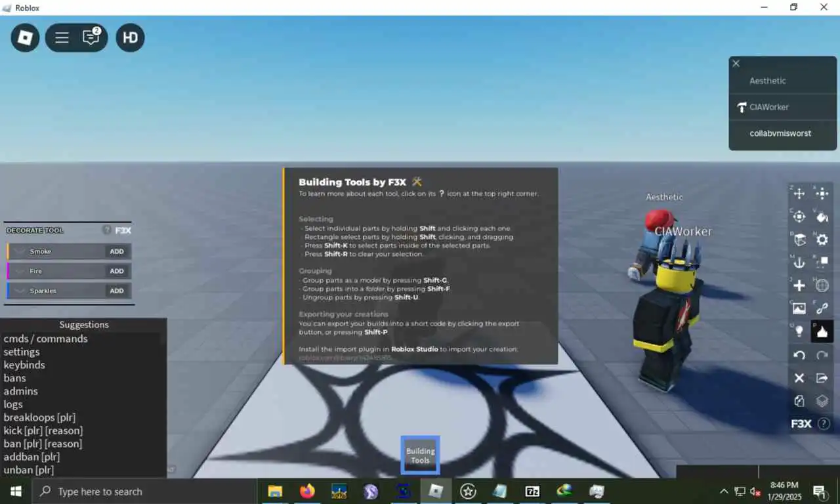Select player collabvmisworst in player list
The image size is (840, 504).
pos(782,133)
